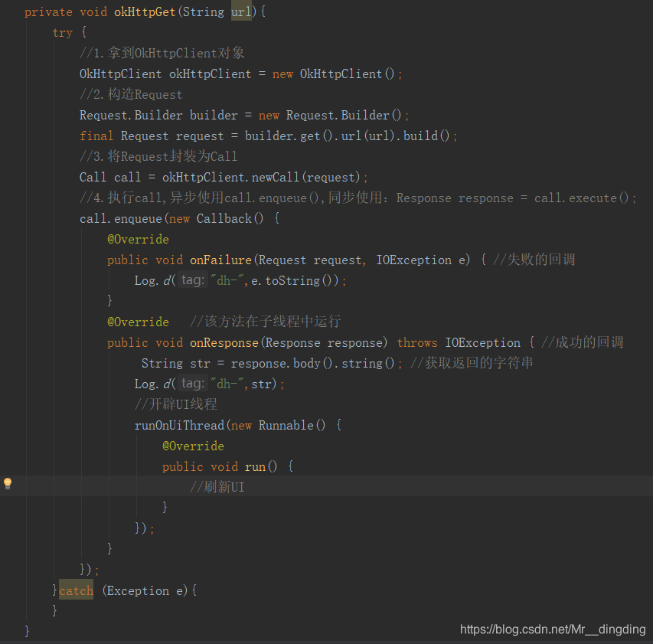Click the comment '//失败的回调'

pos(534,260)
